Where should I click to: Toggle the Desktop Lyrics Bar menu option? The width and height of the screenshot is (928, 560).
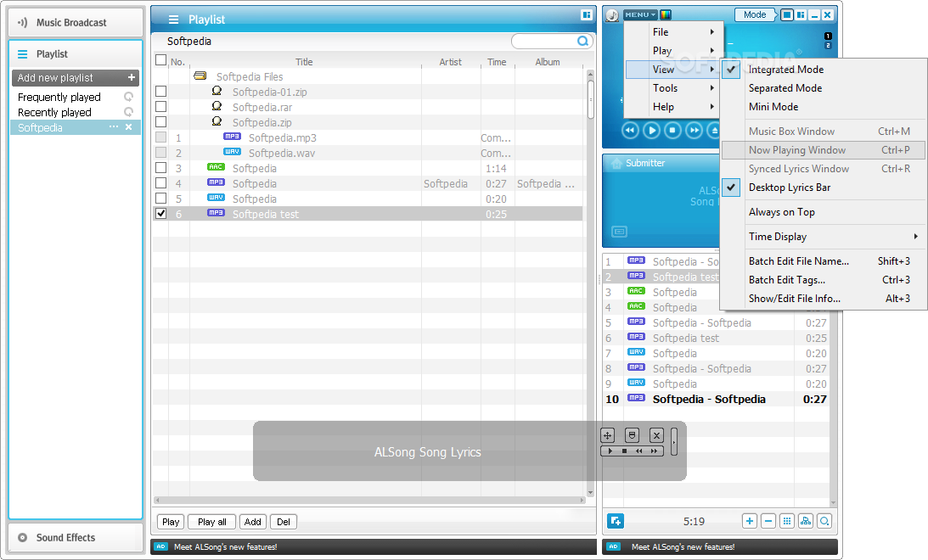[x=824, y=188]
